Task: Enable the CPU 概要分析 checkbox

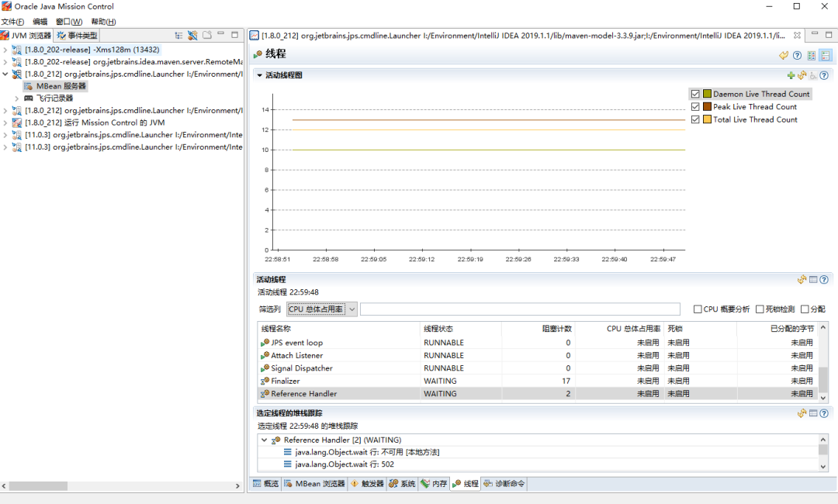Action: (x=698, y=309)
